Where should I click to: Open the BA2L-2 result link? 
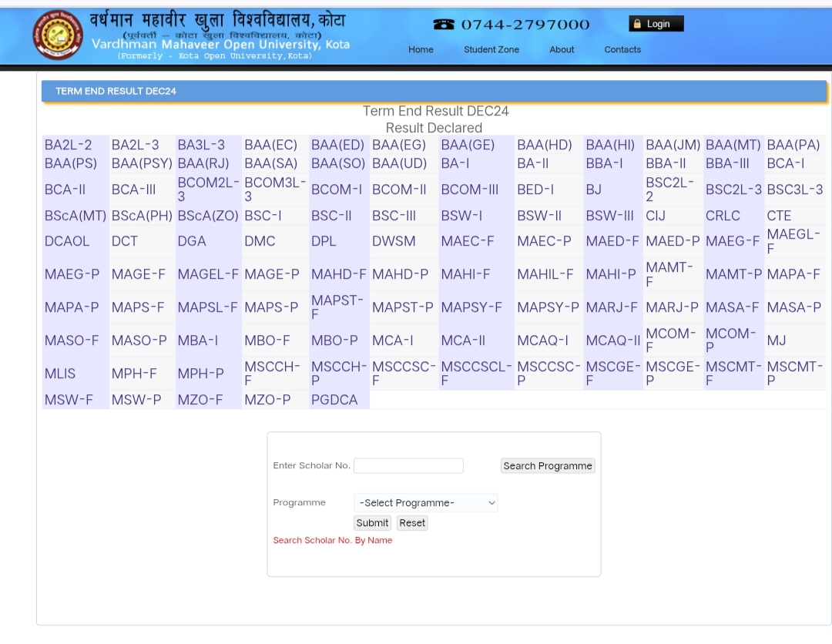point(68,145)
